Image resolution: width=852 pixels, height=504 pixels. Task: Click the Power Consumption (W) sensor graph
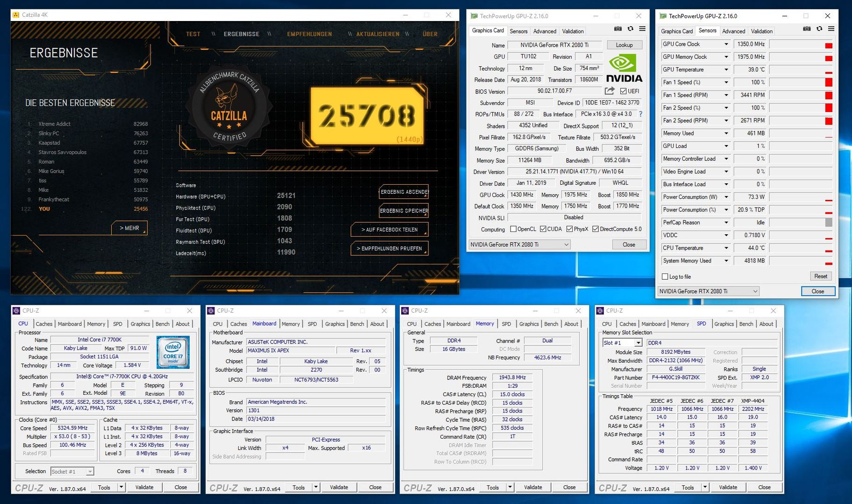[801, 197]
